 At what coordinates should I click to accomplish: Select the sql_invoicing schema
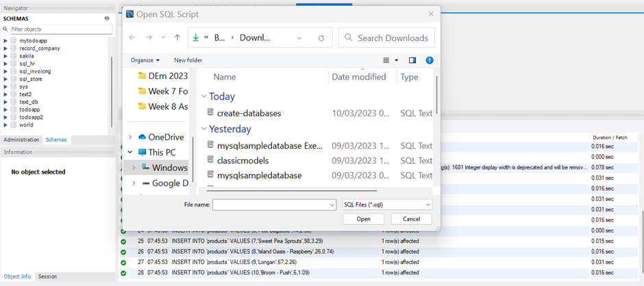35,71
